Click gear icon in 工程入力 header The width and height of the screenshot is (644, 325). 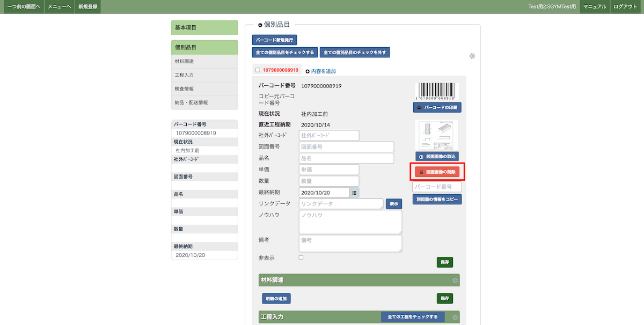(455, 317)
